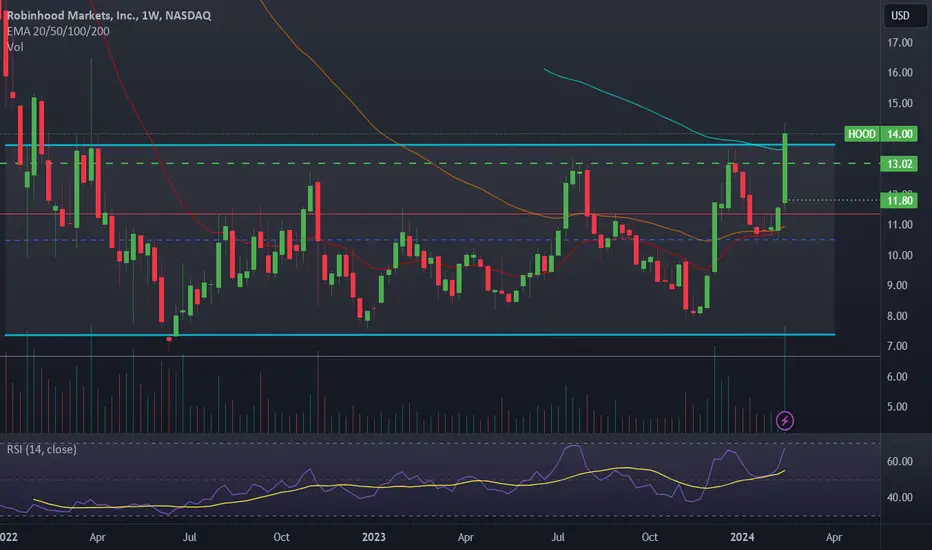
Task: Click the 13.02 green price label
Action: [x=899, y=164]
